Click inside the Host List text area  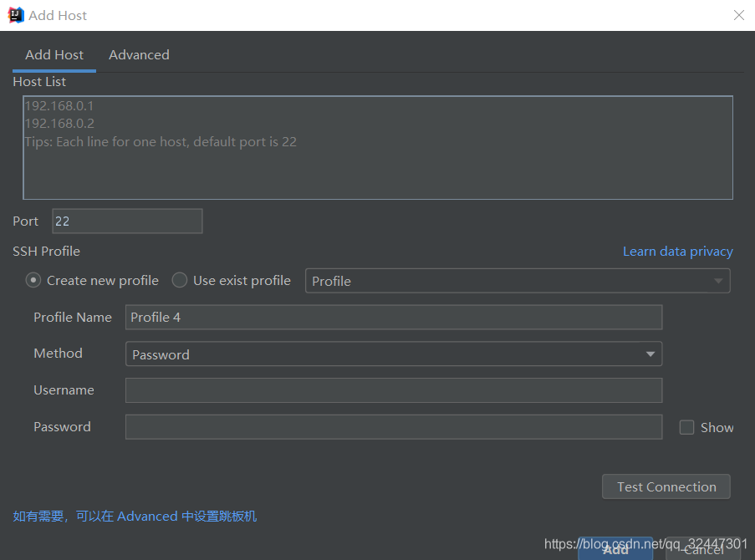coord(378,147)
